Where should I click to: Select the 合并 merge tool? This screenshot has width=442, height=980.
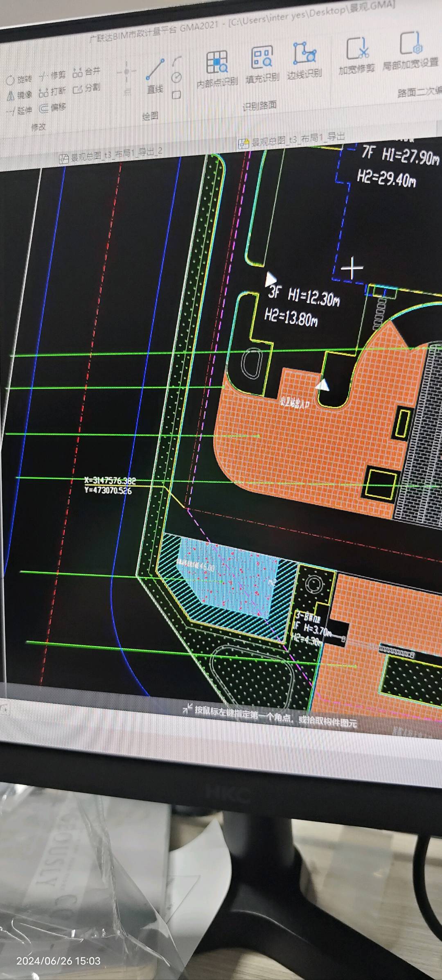(86, 72)
